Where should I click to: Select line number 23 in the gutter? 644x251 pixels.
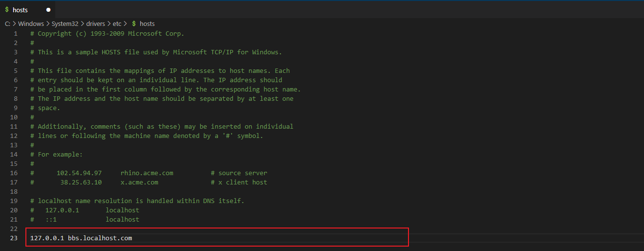pos(14,238)
